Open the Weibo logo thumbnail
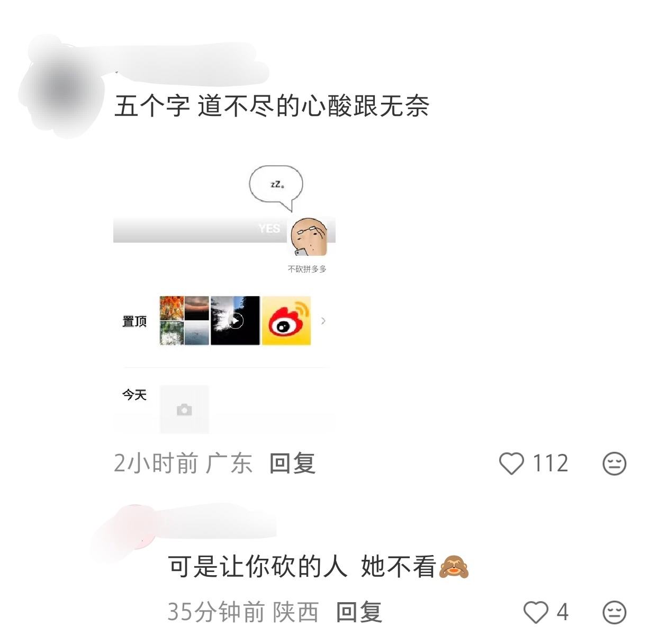 click(286, 320)
